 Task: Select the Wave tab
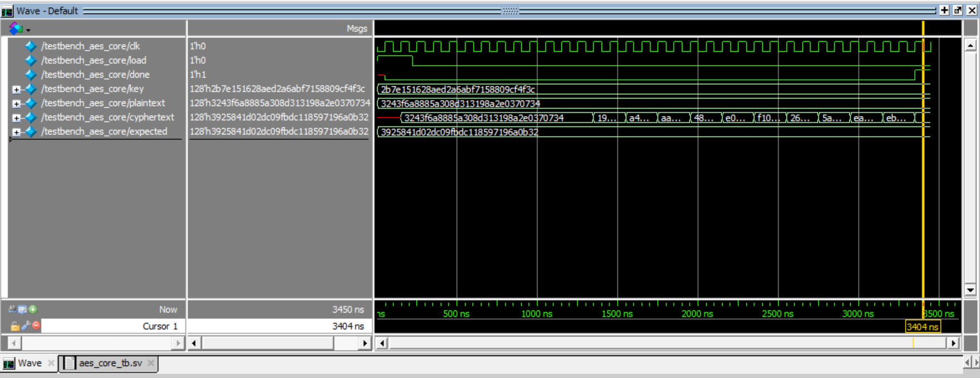pyautogui.click(x=29, y=364)
